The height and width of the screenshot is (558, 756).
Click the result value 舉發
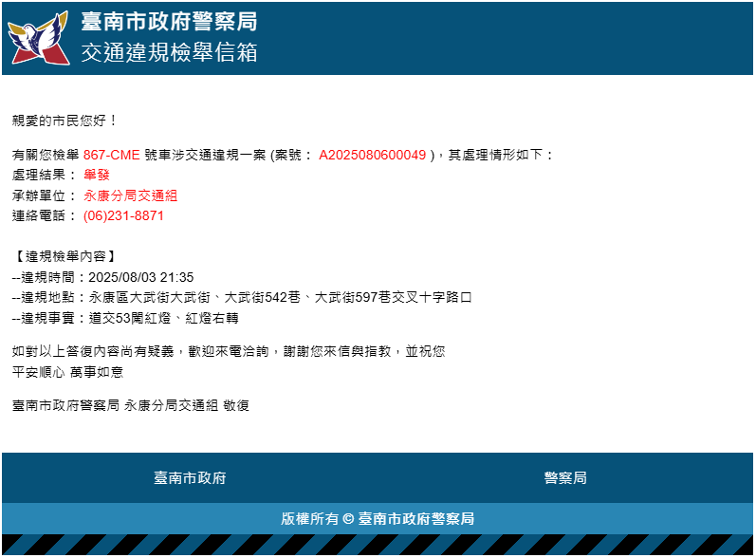click(x=97, y=175)
